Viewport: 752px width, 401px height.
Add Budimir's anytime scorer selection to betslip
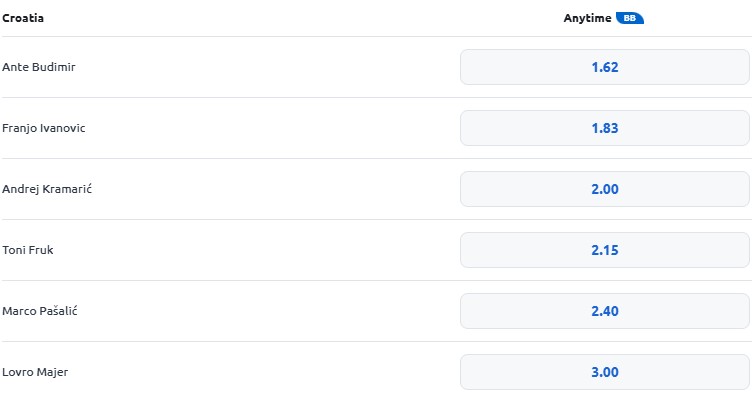coord(605,67)
